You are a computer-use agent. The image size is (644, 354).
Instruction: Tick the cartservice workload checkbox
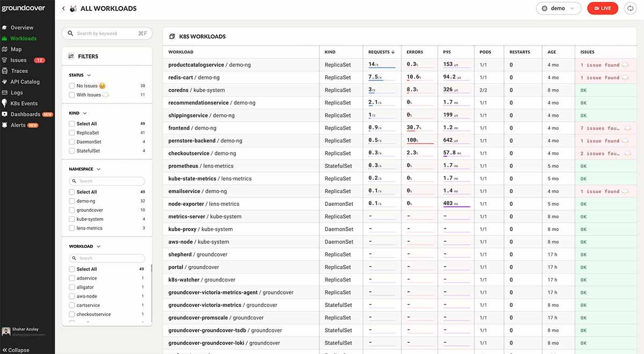coord(72,306)
